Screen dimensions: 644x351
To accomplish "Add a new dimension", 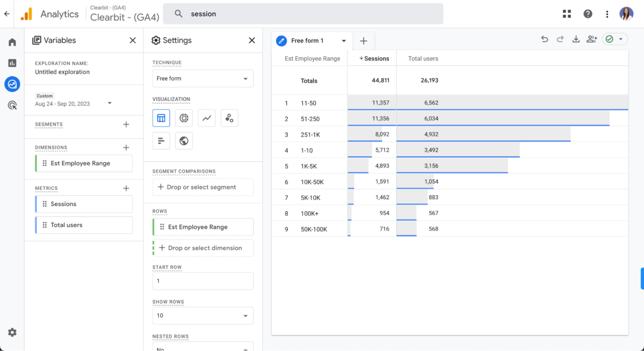I will tap(126, 147).
